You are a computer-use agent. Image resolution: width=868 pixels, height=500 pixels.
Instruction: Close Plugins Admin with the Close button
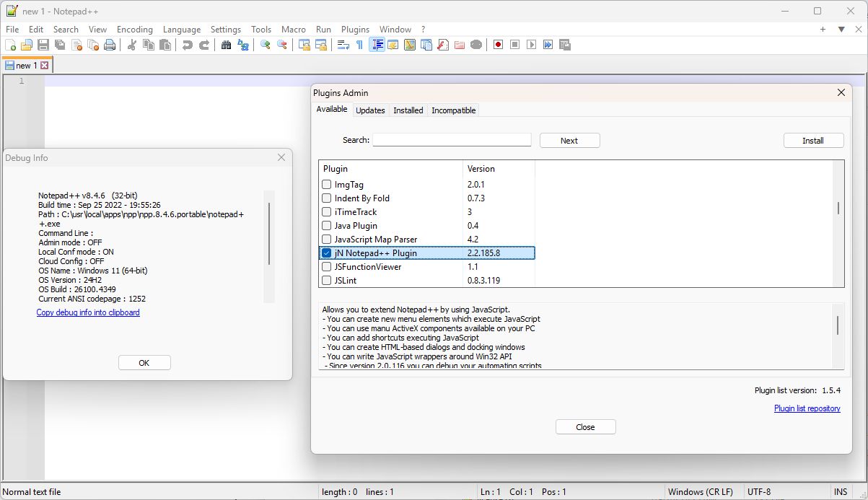585,427
